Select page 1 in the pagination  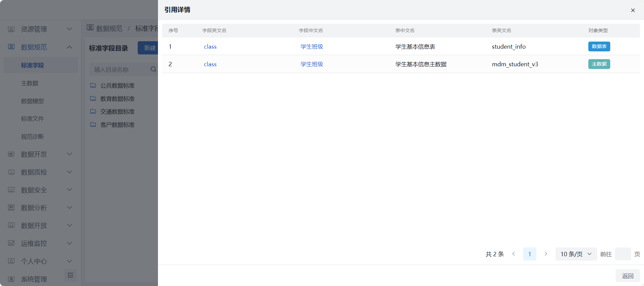[x=530, y=254]
